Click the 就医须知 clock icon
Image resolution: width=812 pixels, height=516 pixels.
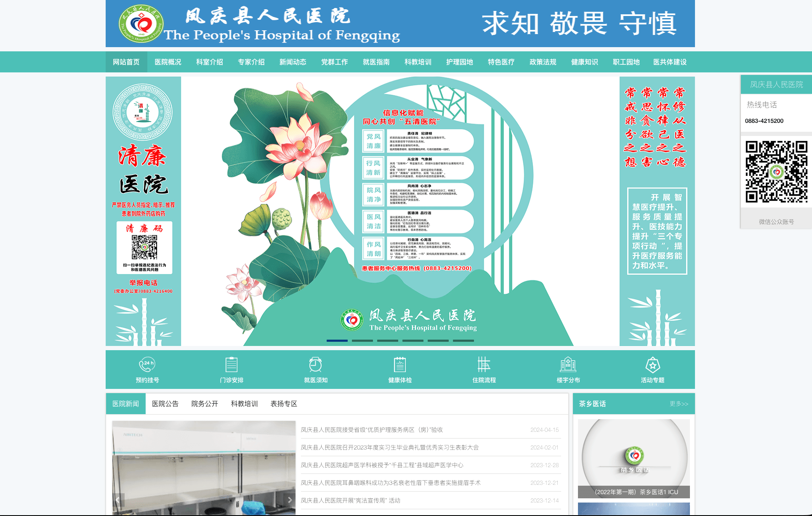[x=315, y=364]
